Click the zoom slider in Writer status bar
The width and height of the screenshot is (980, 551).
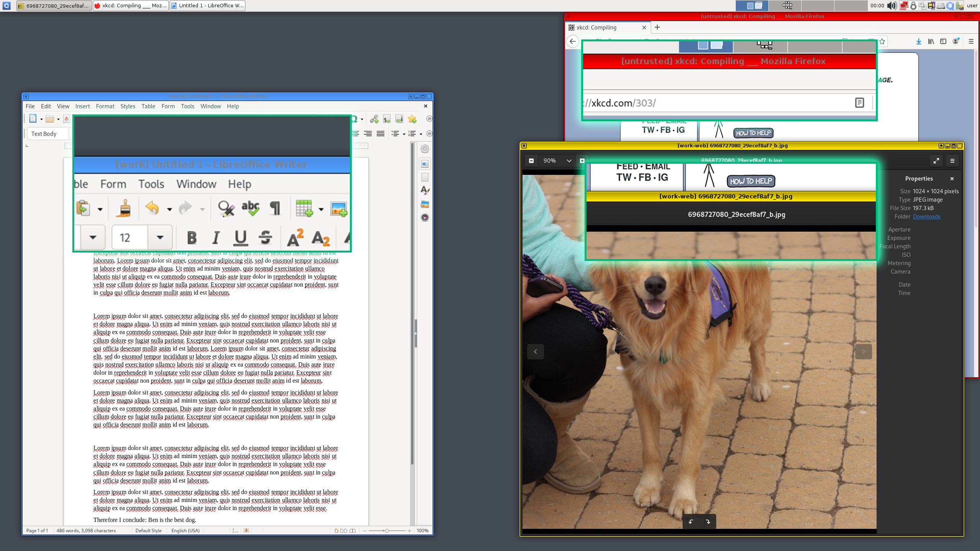tap(387, 531)
